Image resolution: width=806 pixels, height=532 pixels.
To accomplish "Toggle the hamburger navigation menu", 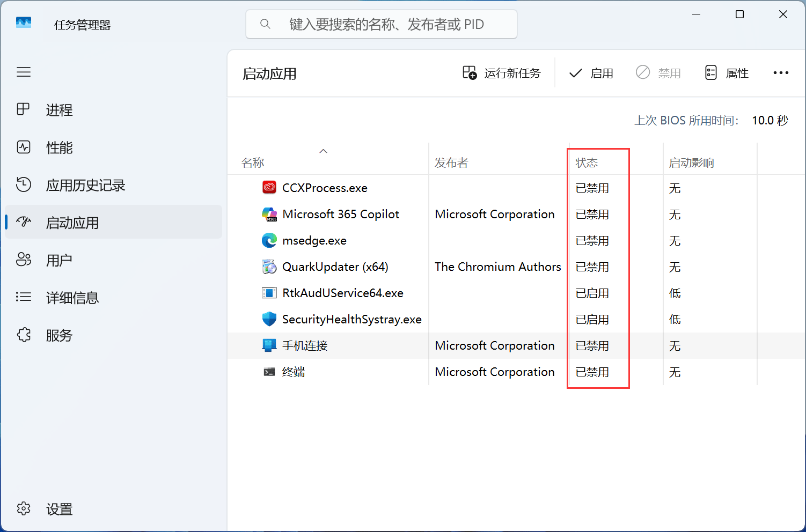I will (x=24, y=72).
